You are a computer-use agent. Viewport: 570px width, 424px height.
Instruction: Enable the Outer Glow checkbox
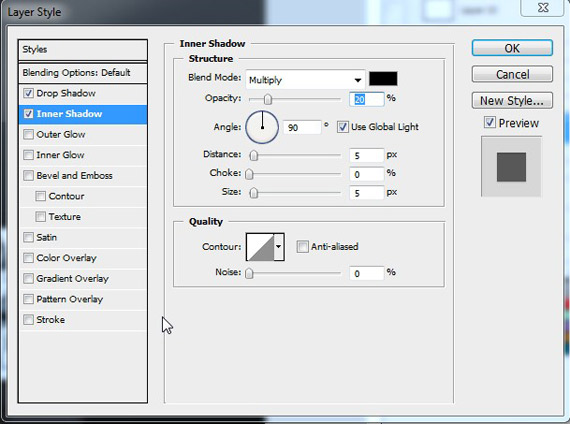(x=28, y=135)
